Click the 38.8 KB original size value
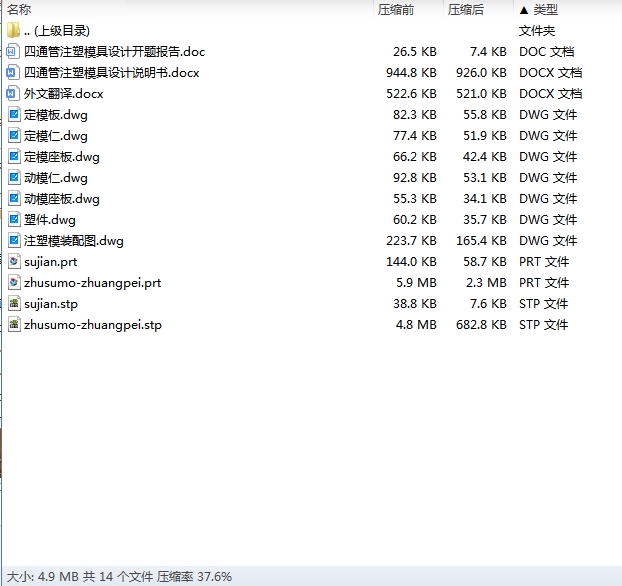The height and width of the screenshot is (586, 622). coord(415,304)
